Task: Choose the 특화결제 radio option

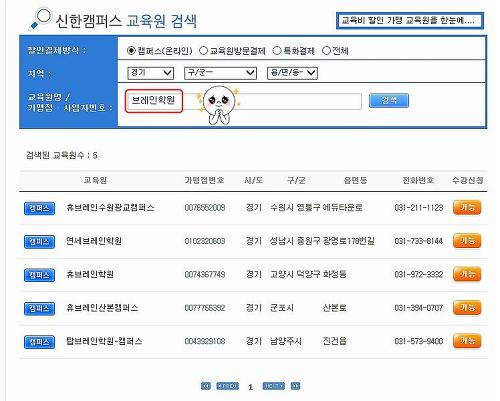Action: pos(277,51)
